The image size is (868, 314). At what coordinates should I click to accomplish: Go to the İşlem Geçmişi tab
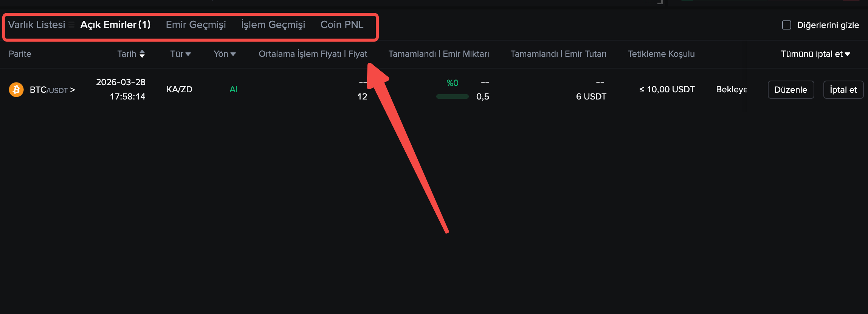pos(273,25)
